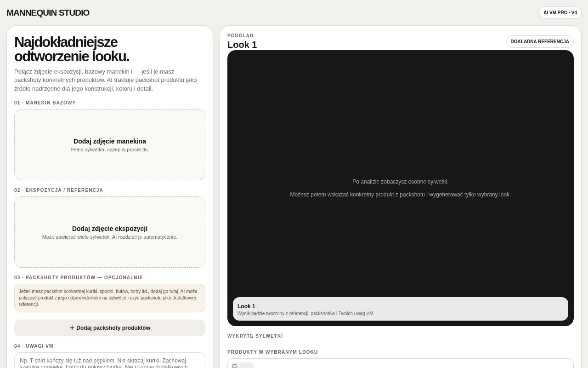Click the '01 · MANEKIN BAZOWY' section label

coord(45,103)
